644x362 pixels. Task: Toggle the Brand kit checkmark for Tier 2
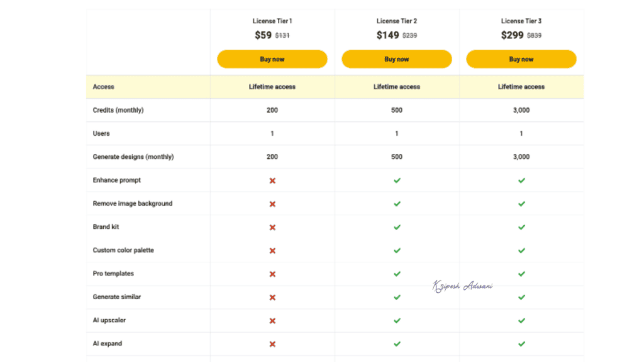point(396,227)
